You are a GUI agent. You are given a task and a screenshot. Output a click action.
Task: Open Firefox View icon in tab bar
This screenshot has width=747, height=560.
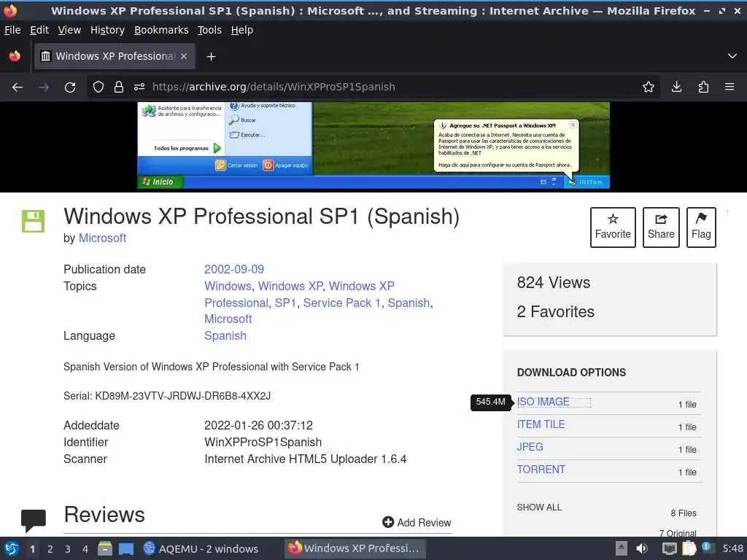[15, 56]
